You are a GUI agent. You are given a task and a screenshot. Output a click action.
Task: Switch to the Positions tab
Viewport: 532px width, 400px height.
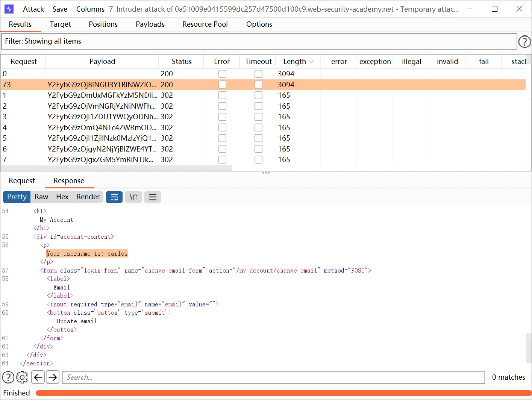(x=103, y=24)
